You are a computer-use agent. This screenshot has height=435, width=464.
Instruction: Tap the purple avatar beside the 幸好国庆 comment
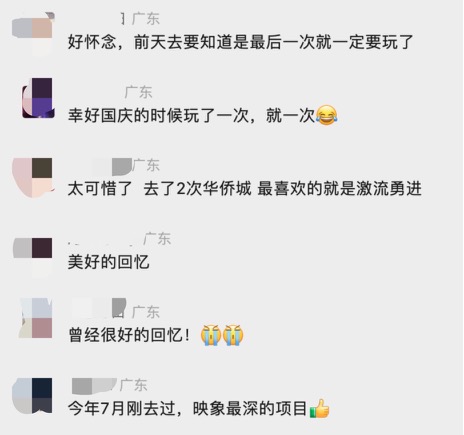(x=38, y=98)
